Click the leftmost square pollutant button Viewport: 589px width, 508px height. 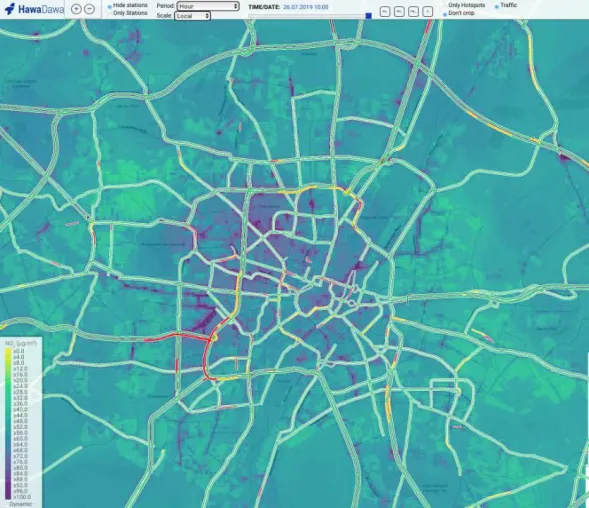pos(385,12)
